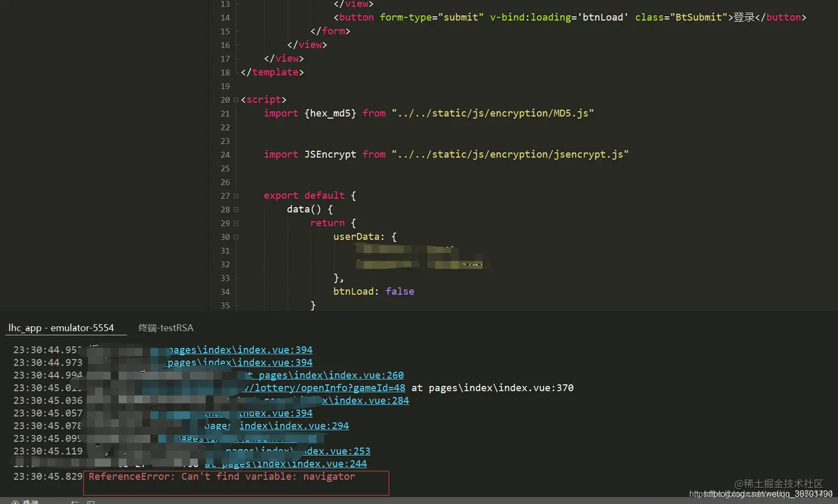The width and height of the screenshot is (838, 504).
Task: Click line number 21 in gutter
Action: [225, 114]
